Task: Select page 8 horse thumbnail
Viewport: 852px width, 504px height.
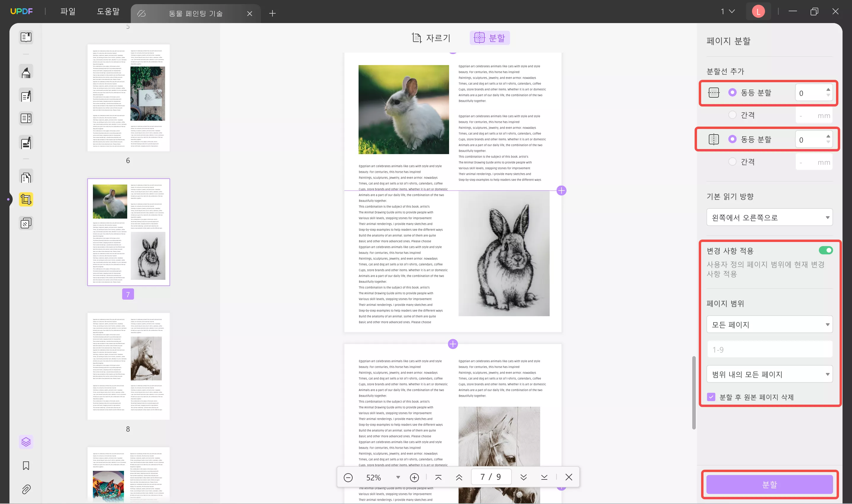Action: 128,366
